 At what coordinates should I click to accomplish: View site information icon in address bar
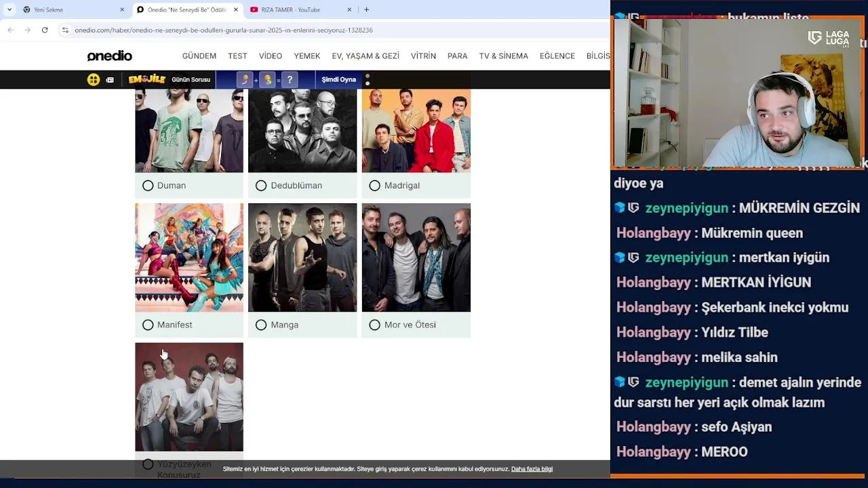click(x=65, y=30)
